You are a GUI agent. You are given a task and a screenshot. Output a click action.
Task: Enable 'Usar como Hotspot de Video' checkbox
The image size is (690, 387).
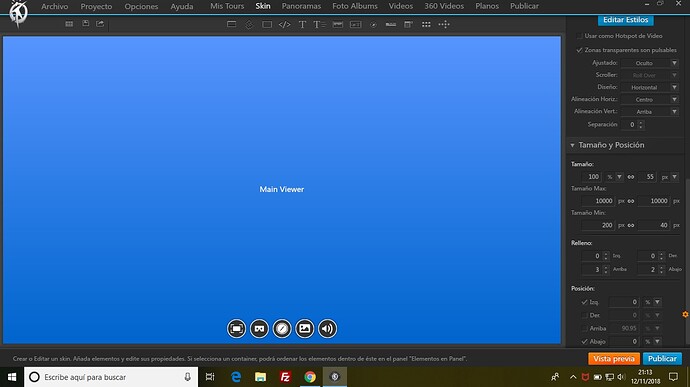tap(580, 36)
